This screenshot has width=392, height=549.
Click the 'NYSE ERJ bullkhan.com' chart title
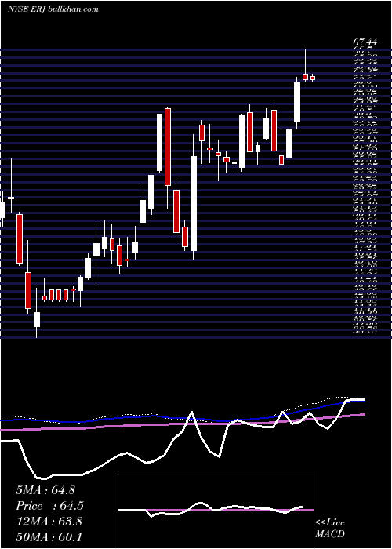pyautogui.click(x=53, y=9)
